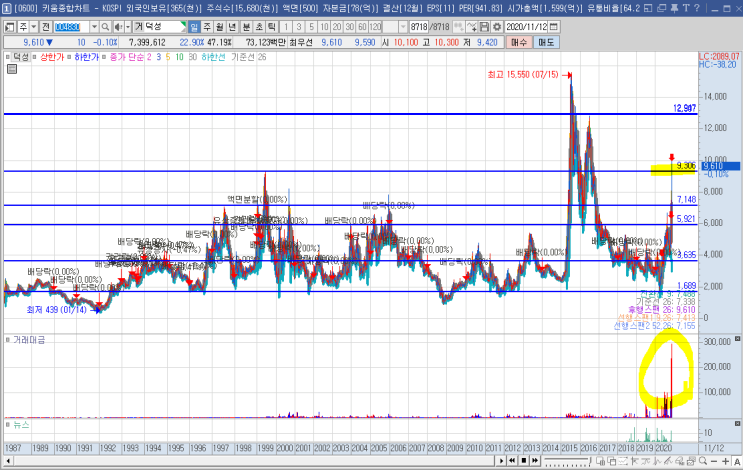Viewport: 743px width, 470px height.
Task: Click the chart layout icon at toolbar start
Action: tap(9, 27)
